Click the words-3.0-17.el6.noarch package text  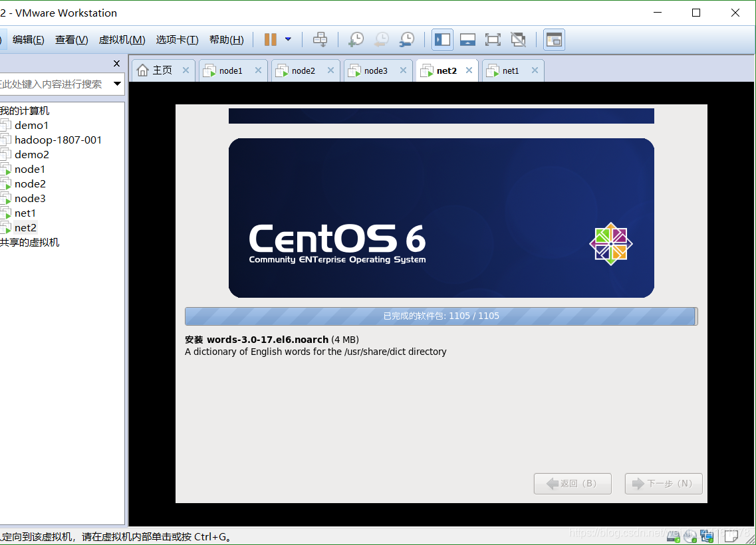point(267,340)
